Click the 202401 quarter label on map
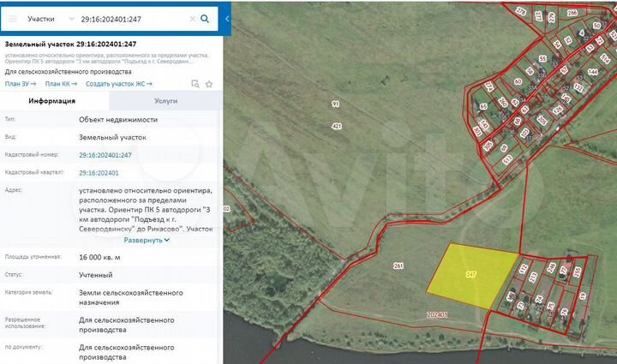617x364 pixels. pyautogui.click(x=437, y=315)
